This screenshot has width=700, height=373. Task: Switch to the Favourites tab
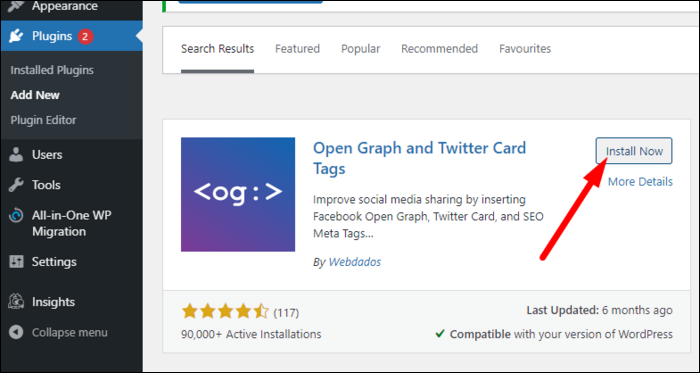525,49
